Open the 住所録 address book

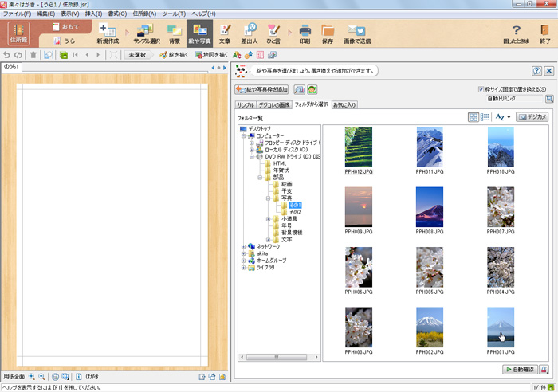pos(18,33)
